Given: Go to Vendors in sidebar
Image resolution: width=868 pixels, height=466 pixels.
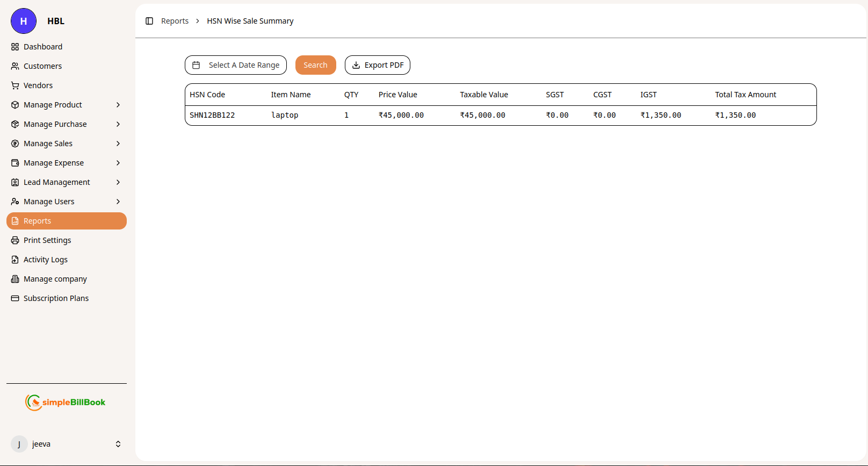Looking at the screenshot, I should click(38, 85).
